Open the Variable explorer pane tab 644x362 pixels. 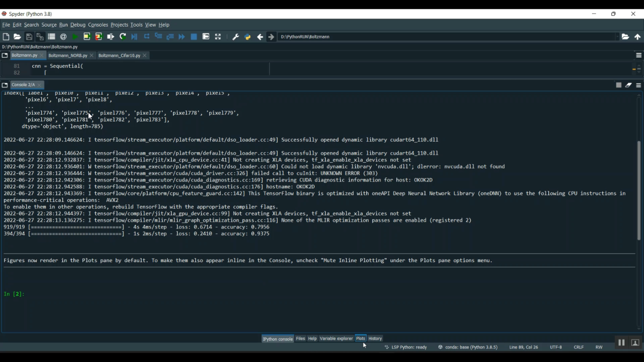pyautogui.click(x=336, y=339)
